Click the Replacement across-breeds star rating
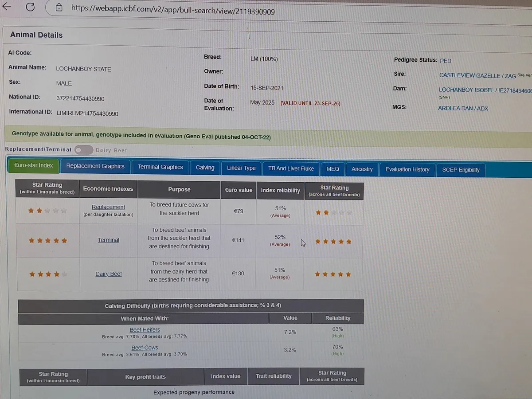 pyautogui.click(x=334, y=213)
